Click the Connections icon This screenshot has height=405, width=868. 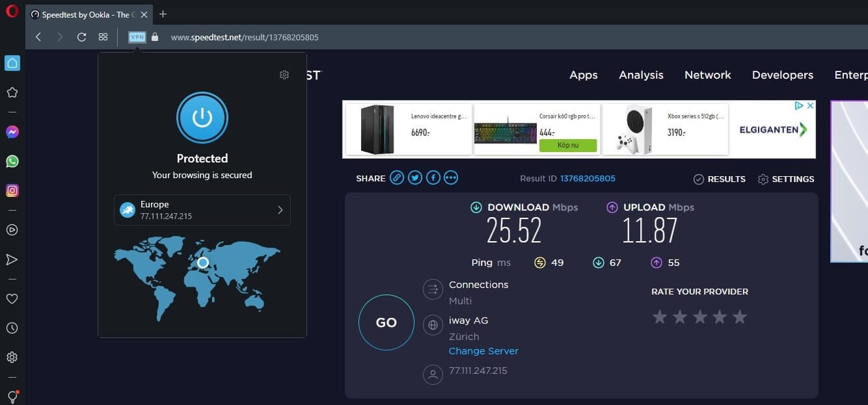[x=433, y=289]
